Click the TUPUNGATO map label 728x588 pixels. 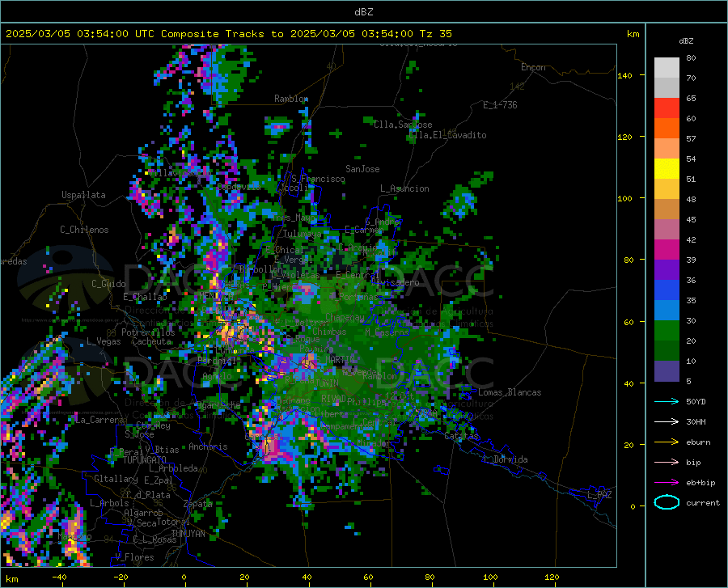click(x=145, y=460)
